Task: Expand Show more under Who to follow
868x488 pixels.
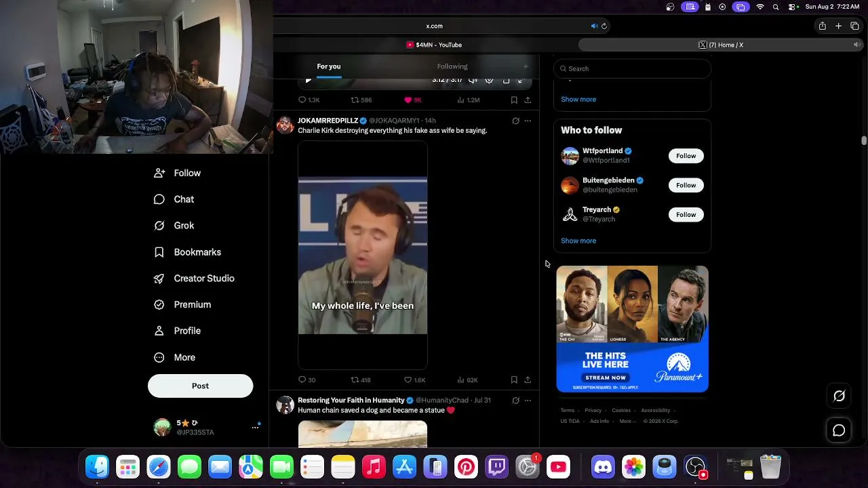Action: (x=578, y=241)
